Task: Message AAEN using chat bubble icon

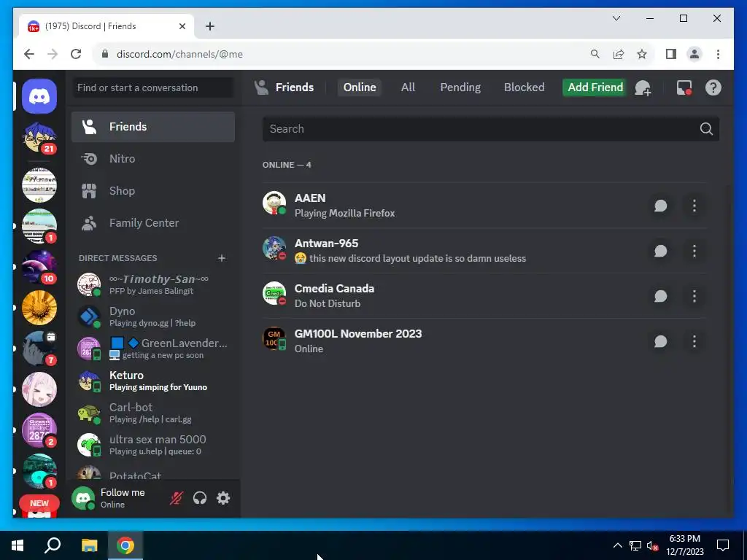Action: (x=660, y=206)
